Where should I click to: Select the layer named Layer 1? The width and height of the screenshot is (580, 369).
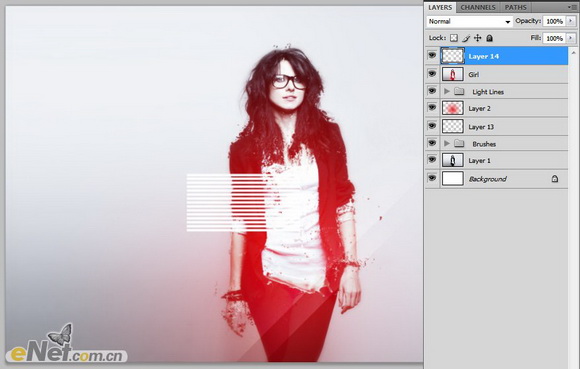479,161
